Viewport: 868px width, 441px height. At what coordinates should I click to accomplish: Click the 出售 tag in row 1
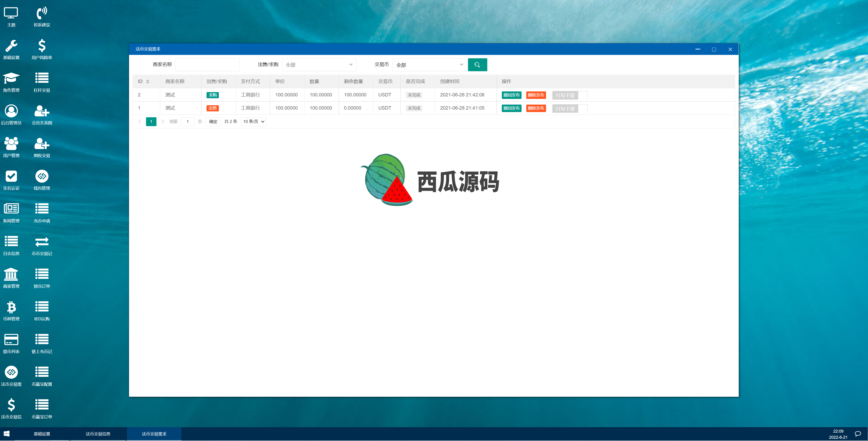click(x=213, y=108)
